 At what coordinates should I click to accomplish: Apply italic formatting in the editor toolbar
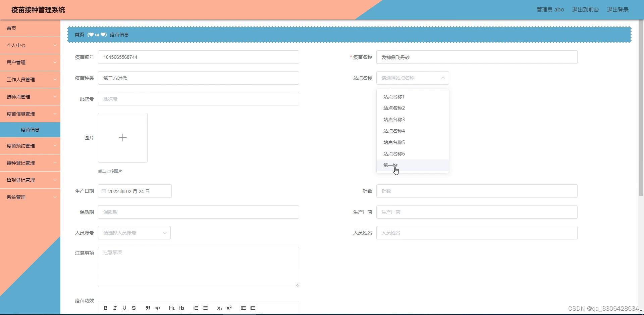click(115, 308)
